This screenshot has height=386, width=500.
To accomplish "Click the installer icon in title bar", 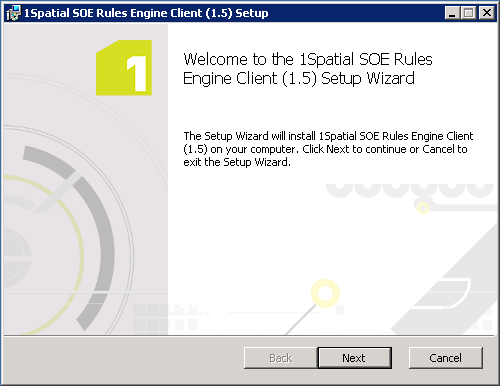I will pos(13,13).
